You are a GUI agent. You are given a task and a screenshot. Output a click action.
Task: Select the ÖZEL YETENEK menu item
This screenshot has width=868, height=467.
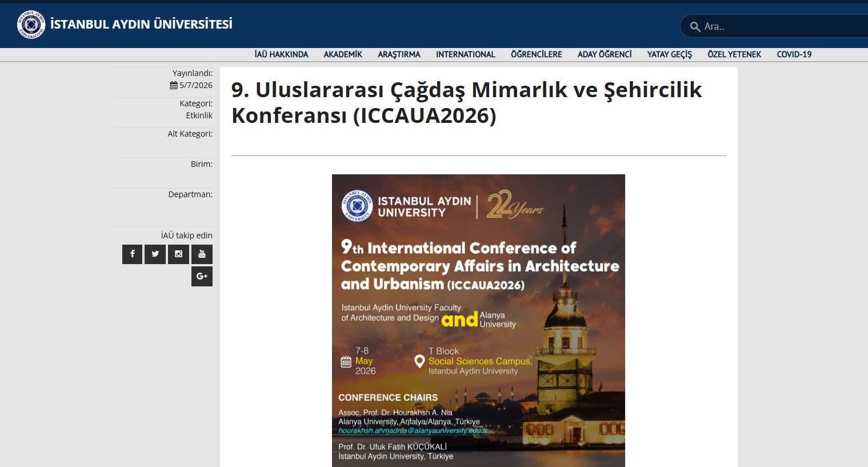tap(734, 54)
